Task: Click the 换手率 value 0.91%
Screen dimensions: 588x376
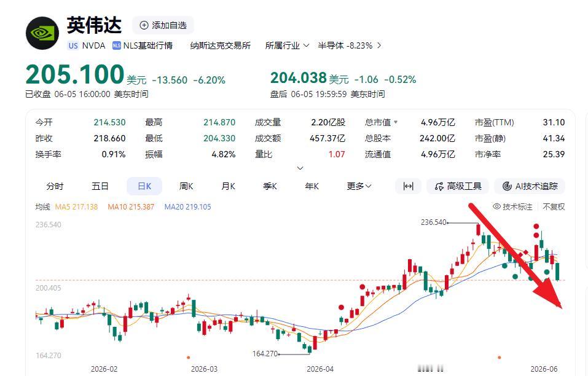Action: click(114, 154)
